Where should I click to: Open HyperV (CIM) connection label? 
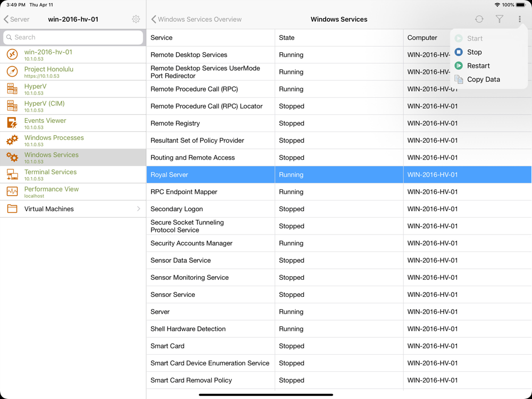pyautogui.click(x=45, y=104)
